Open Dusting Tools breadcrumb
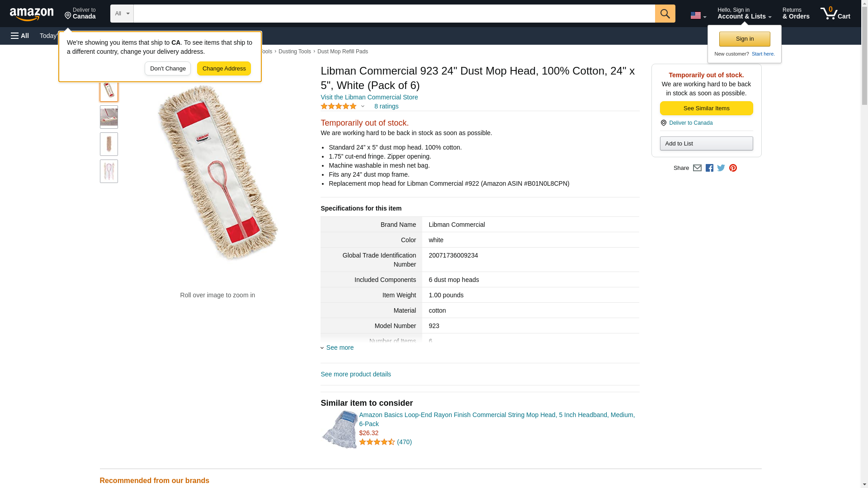Viewport: 868px width, 488px height. tap(295, 52)
